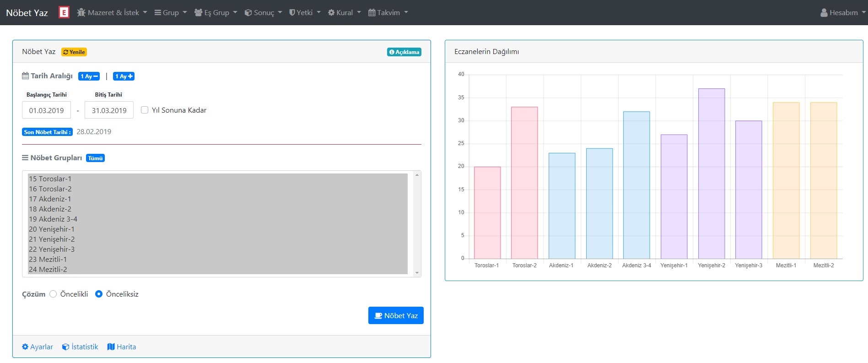Expand the Mazeret & İstek dropdown
868x363 pixels.
click(112, 13)
